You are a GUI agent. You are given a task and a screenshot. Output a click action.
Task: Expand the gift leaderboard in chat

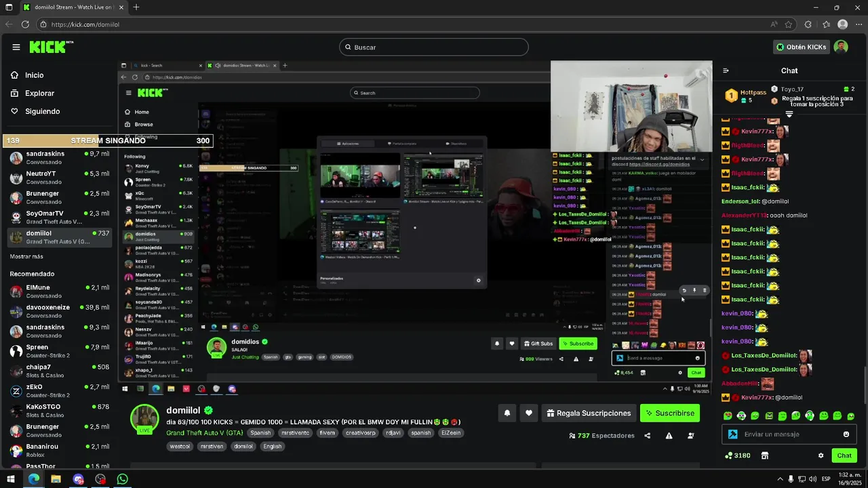point(789,114)
